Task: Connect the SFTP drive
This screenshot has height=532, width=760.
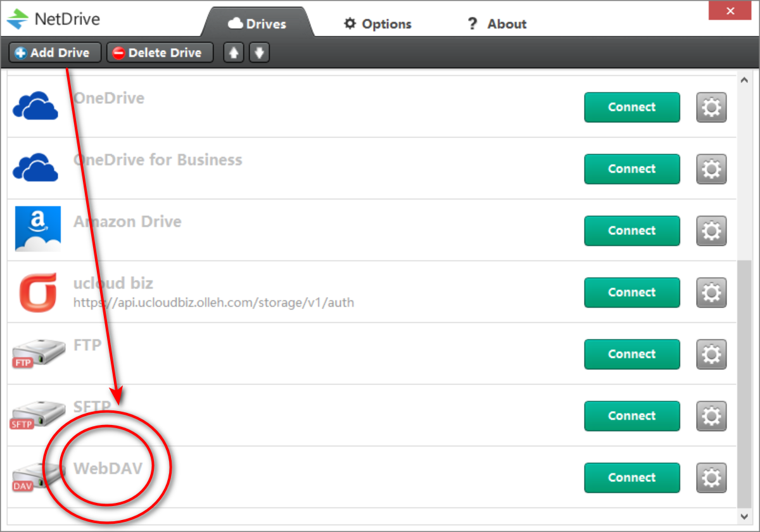Action: tap(632, 416)
